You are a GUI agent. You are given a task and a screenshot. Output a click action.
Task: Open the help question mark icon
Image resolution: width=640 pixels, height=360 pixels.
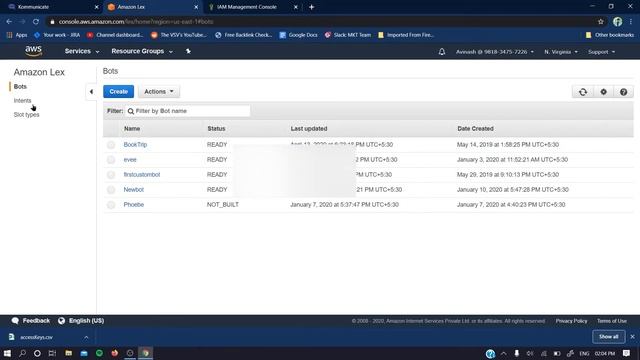[x=623, y=92]
